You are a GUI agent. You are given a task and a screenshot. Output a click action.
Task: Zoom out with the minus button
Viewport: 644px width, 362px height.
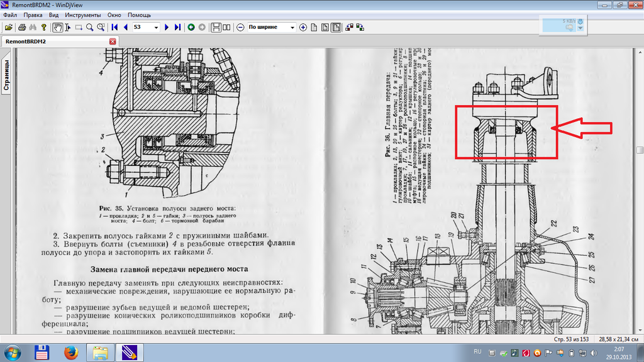point(241,27)
